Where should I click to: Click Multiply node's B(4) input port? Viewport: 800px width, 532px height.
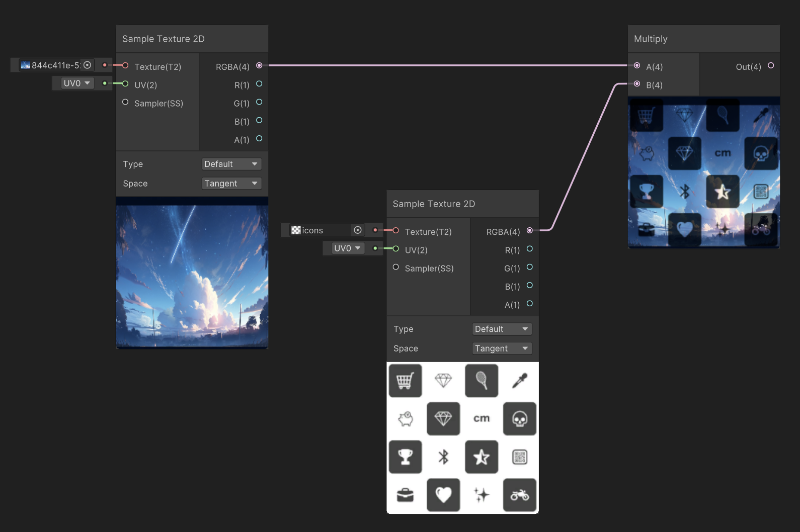pos(637,83)
